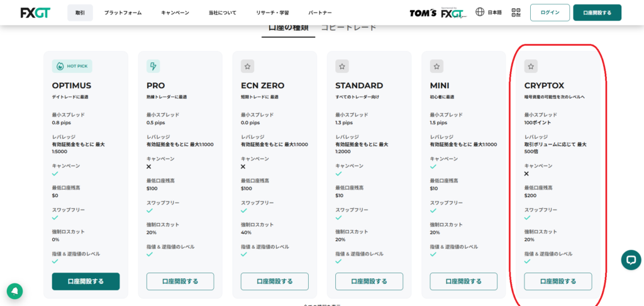Open an ECN ZERO account via 口座開設する
Image resolution: width=644 pixels, height=306 pixels.
click(275, 281)
